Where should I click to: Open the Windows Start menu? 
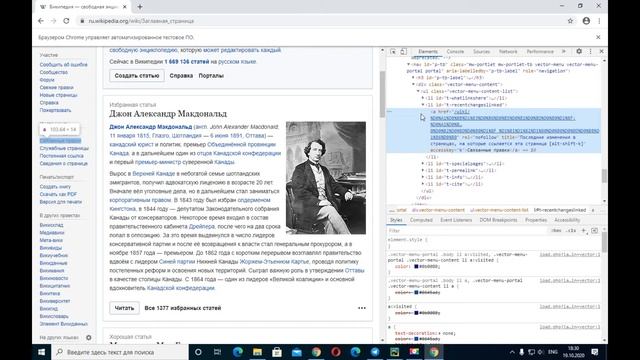tap(41, 352)
